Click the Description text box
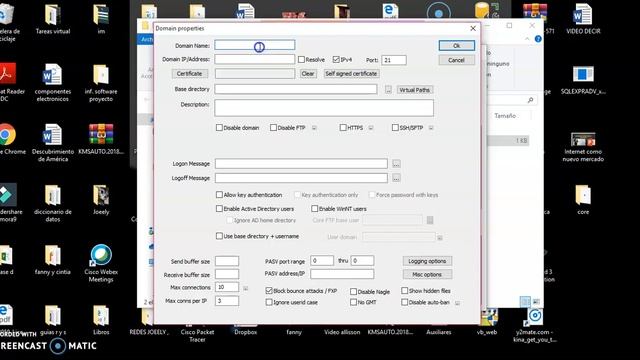The height and width of the screenshot is (360, 640). 324,108
